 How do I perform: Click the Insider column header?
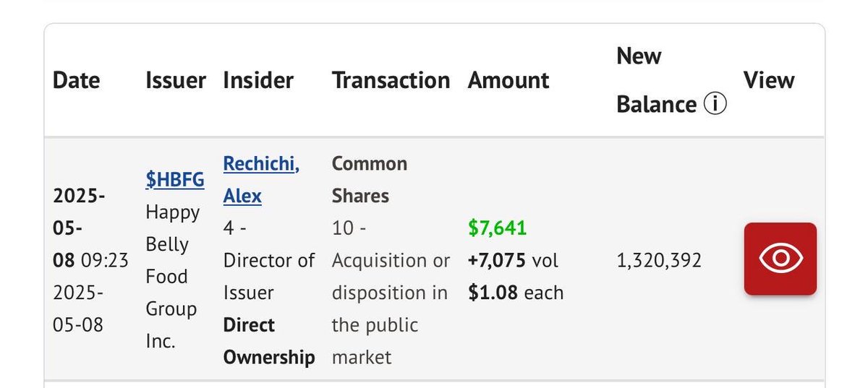pos(258,80)
